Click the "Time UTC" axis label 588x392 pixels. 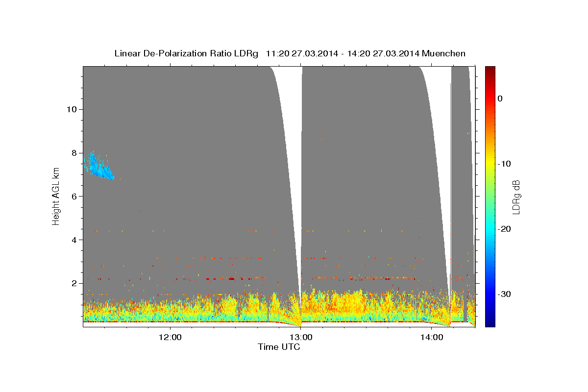(279, 347)
